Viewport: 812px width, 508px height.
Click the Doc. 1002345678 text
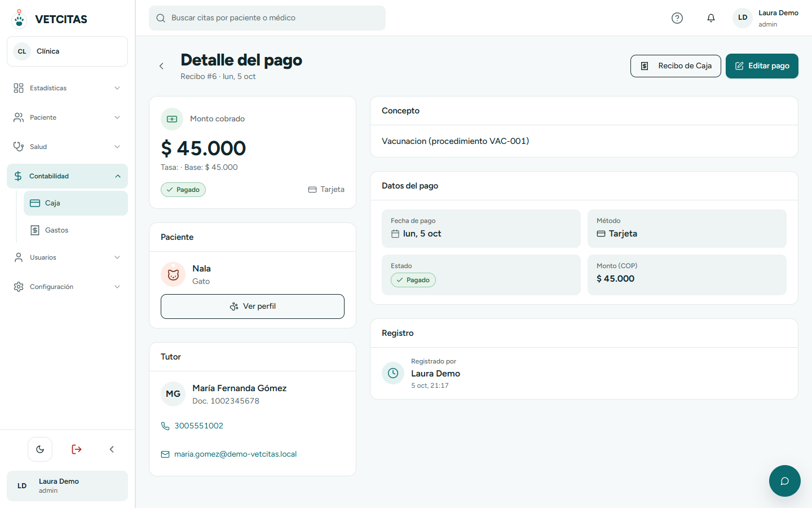coord(226,401)
